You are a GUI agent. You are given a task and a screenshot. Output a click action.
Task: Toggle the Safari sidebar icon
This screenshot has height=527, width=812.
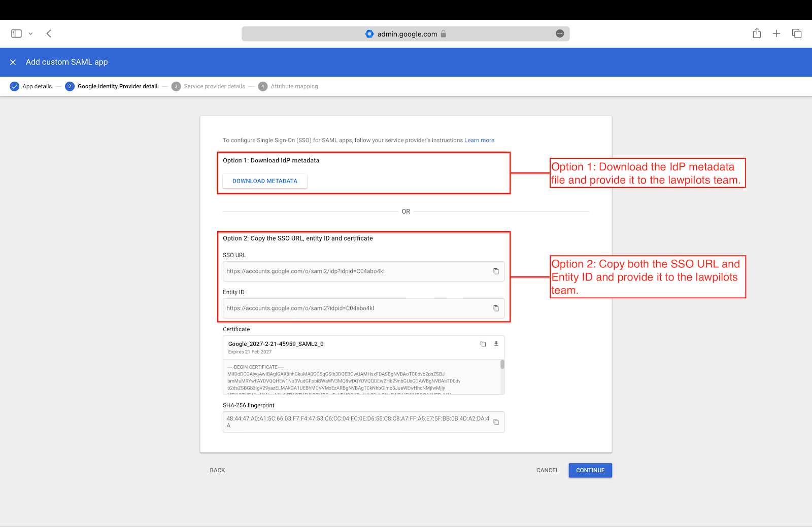point(16,33)
